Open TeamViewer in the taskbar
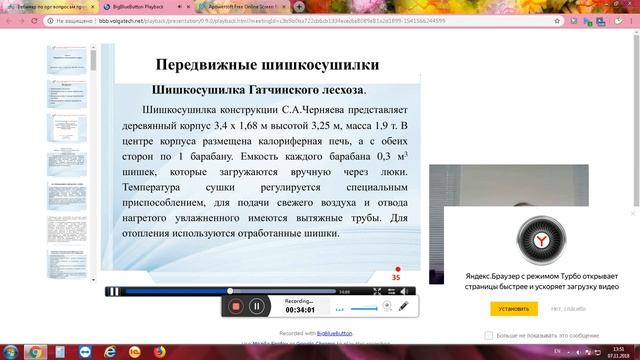 coord(85,352)
